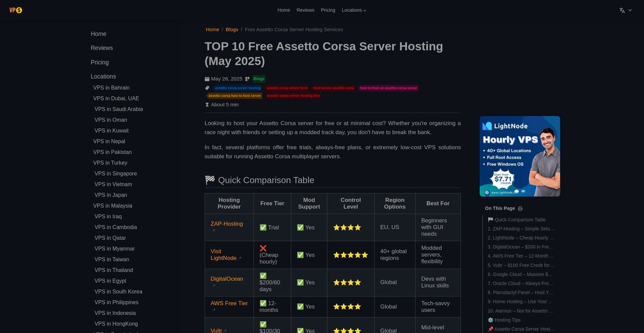
Task: Click the green Blogs category badge
Action: pyautogui.click(x=259, y=79)
